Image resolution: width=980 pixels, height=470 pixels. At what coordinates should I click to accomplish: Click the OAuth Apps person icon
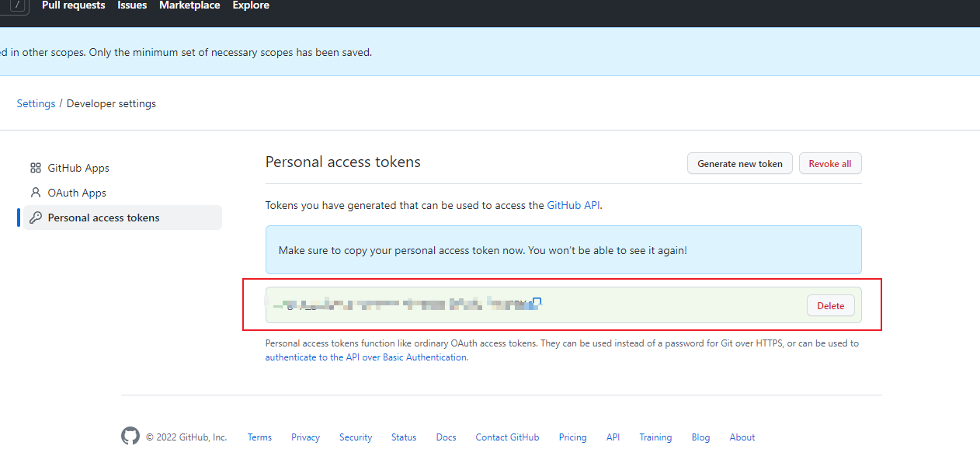[36, 193]
